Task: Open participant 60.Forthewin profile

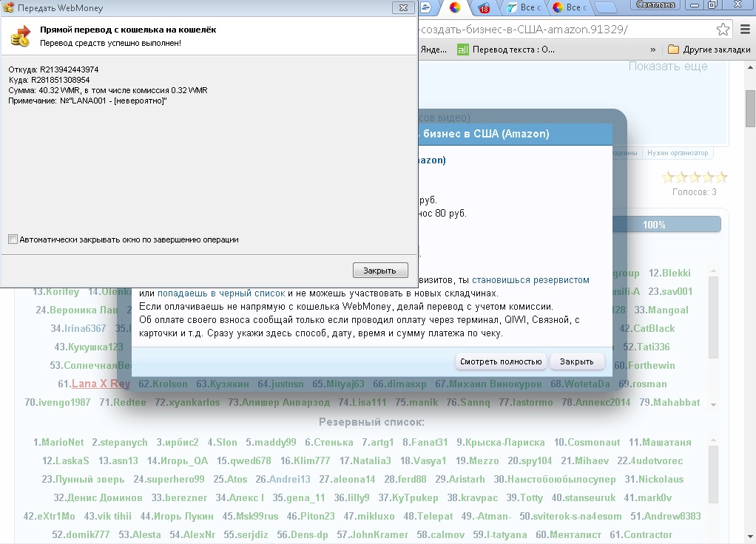Action: (x=644, y=365)
